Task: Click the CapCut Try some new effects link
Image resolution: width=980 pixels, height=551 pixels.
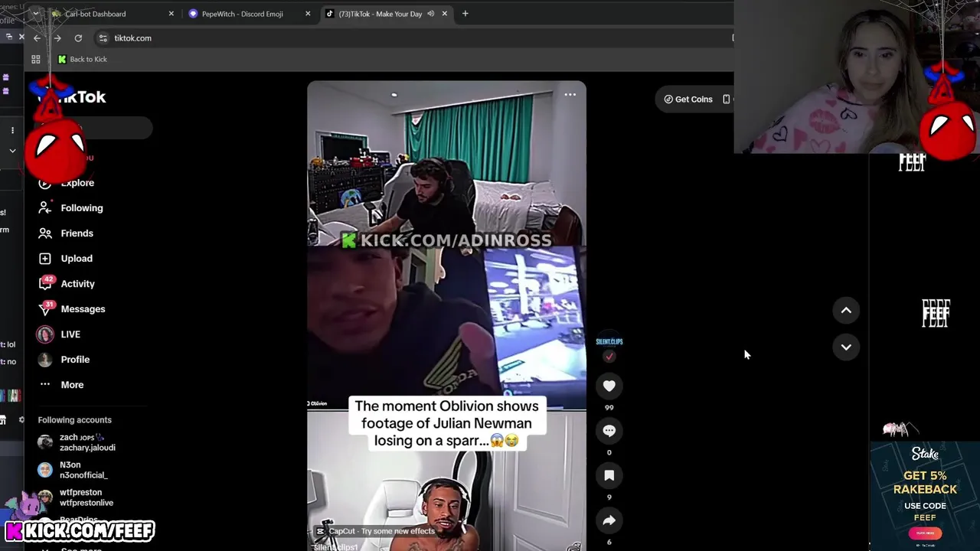Action: [x=376, y=531]
